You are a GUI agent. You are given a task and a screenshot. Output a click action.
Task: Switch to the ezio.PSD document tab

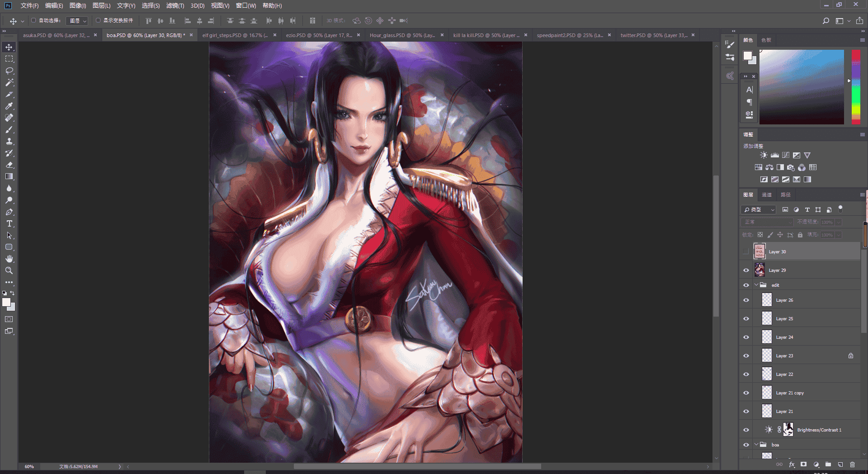coord(319,35)
